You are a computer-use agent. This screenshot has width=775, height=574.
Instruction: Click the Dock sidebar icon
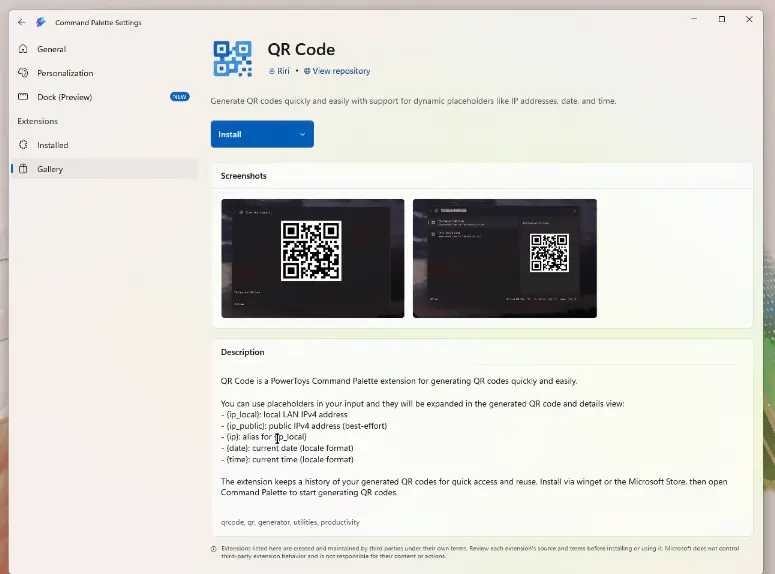click(23, 96)
